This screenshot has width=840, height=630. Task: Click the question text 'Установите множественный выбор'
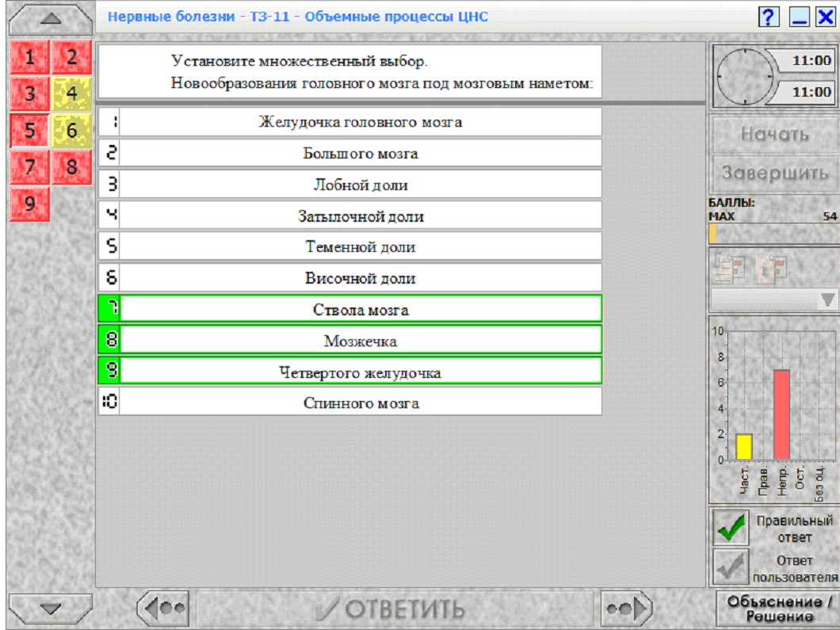299,61
